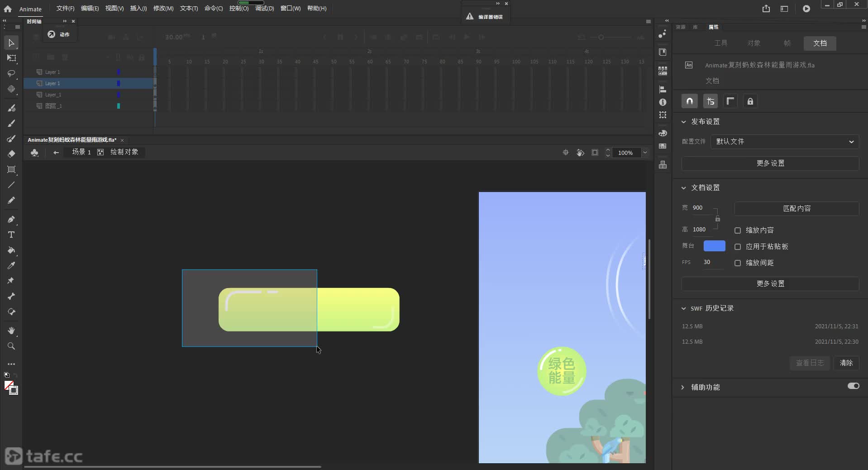Open the stage zoom 100% dropdown
The image size is (868, 470).
[x=645, y=153]
